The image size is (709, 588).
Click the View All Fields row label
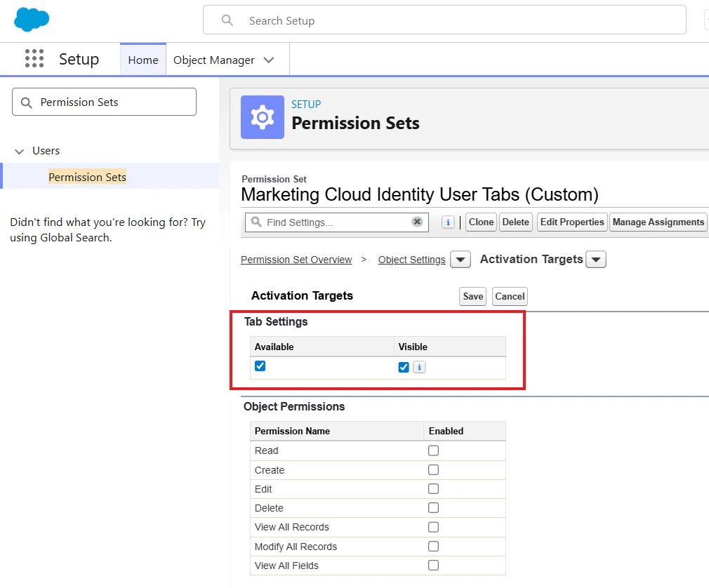[286, 566]
